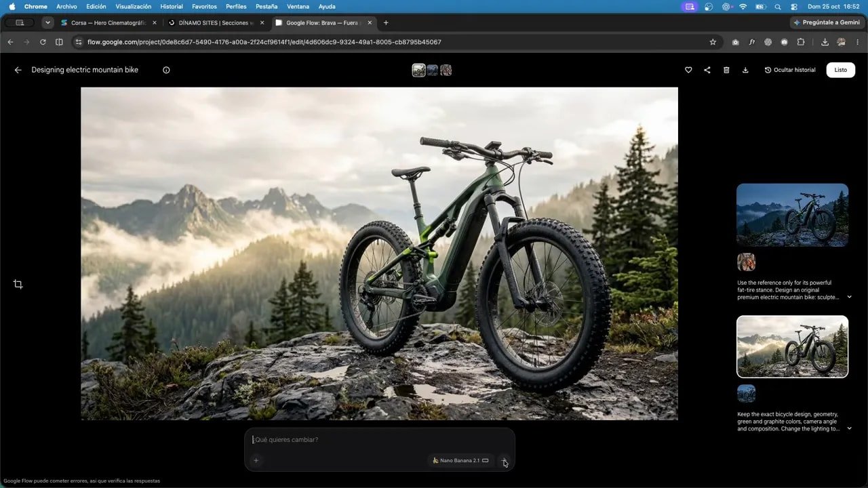Delete the image with the trash icon

click(x=726, y=70)
